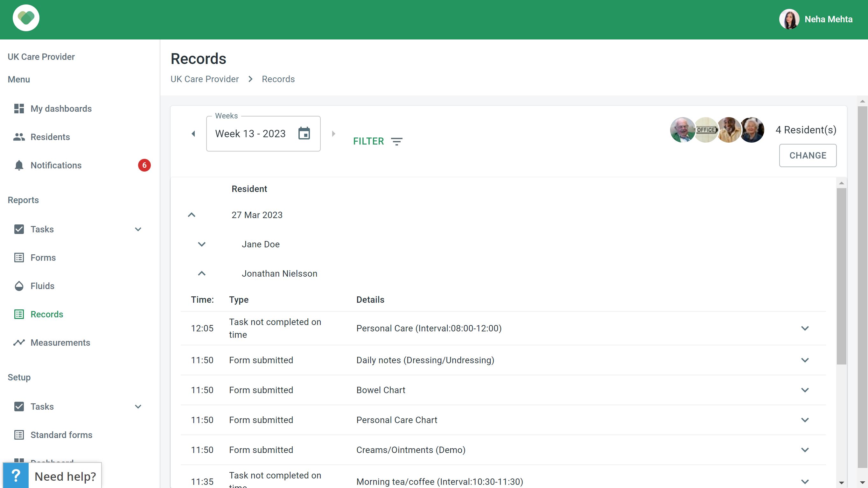Click Neha Mehta user name
The width and height of the screenshot is (868, 488).
point(829,19)
